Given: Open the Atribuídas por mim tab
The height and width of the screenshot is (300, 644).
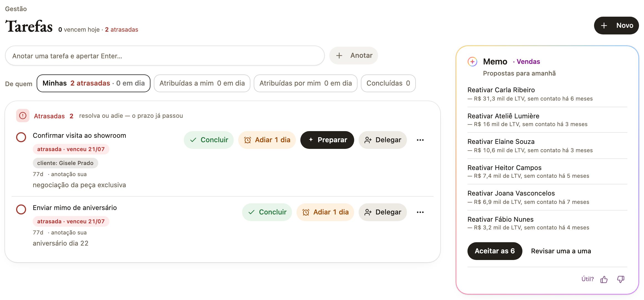Looking at the screenshot, I should [306, 83].
